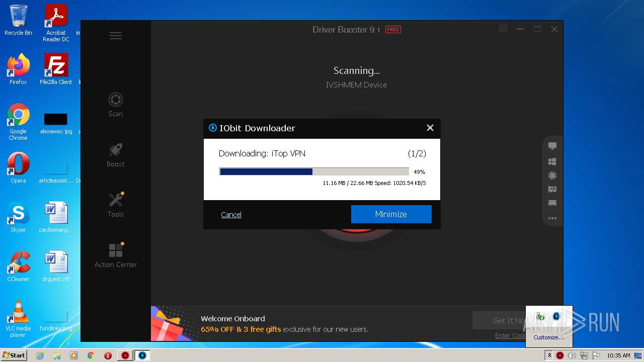Click the FREE badge next to title
This screenshot has width=644, height=362.
coord(393,30)
